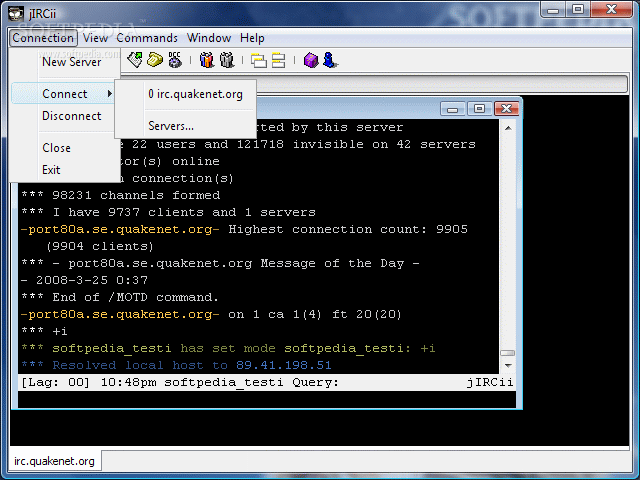Click 'on 1 ca 1(4) ft 20(20)' text
640x480 pixels.
pyautogui.click(x=315, y=314)
